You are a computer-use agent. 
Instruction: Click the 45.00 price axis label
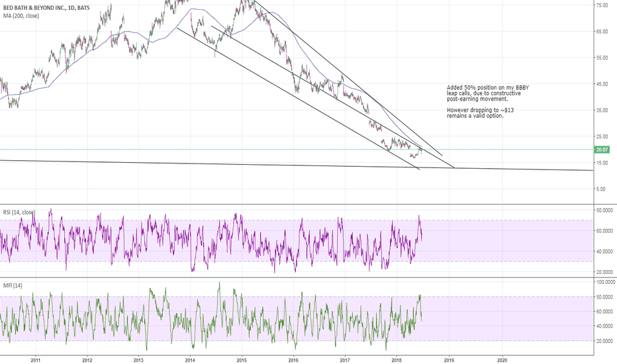pyautogui.click(x=602, y=84)
